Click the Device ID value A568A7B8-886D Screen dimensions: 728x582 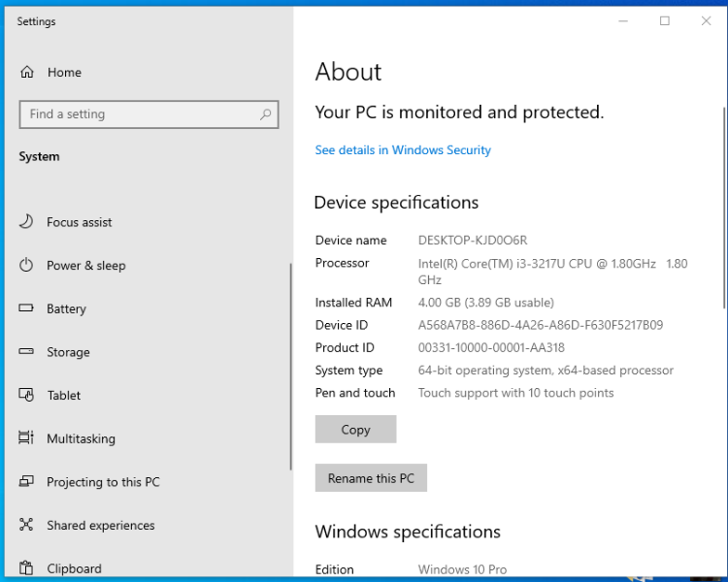(x=541, y=325)
